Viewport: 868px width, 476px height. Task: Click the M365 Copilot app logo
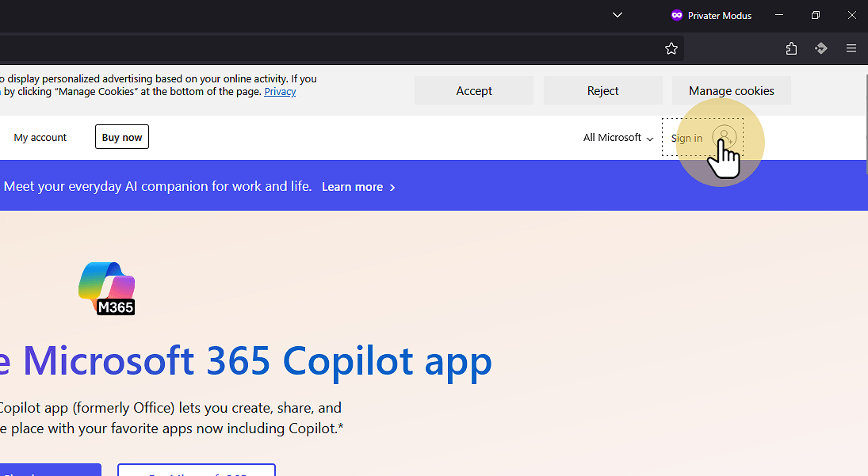coord(108,288)
